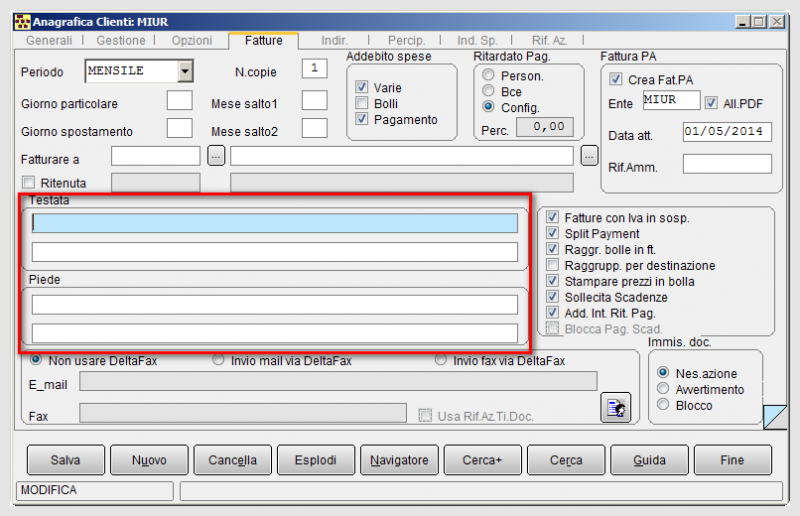Select Invio mail via DeltaFax option
Screen dimensions: 800x516
[218, 360]
